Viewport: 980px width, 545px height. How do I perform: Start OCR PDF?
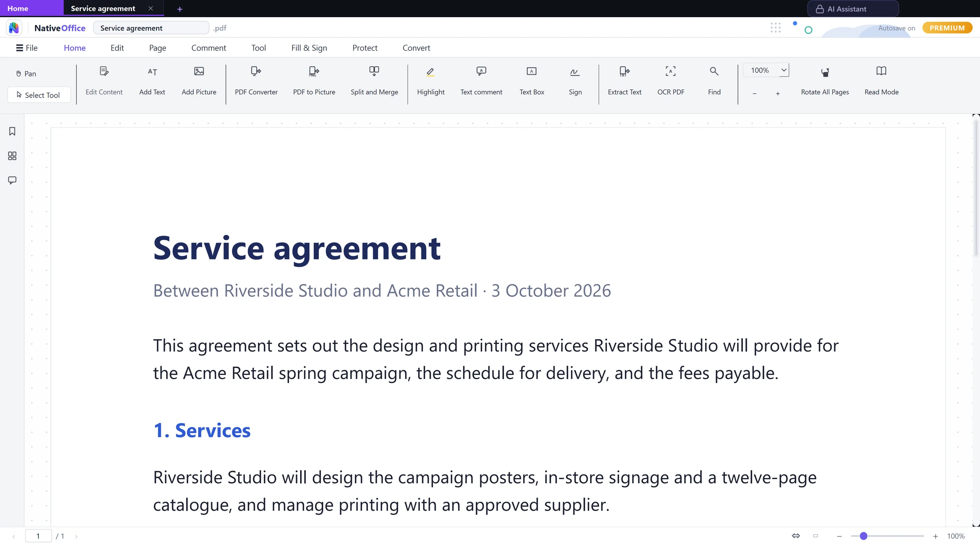click(670, 81)
